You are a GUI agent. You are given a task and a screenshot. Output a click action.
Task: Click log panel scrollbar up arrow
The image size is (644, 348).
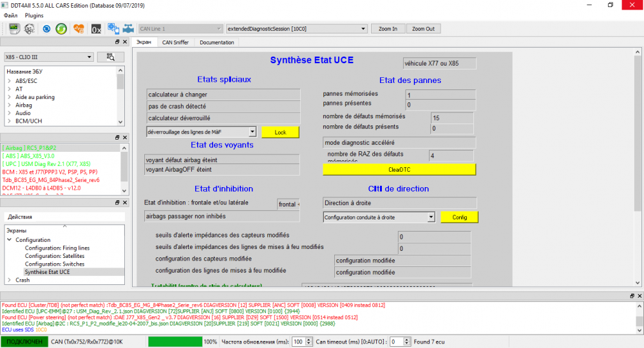pos(639,306)
